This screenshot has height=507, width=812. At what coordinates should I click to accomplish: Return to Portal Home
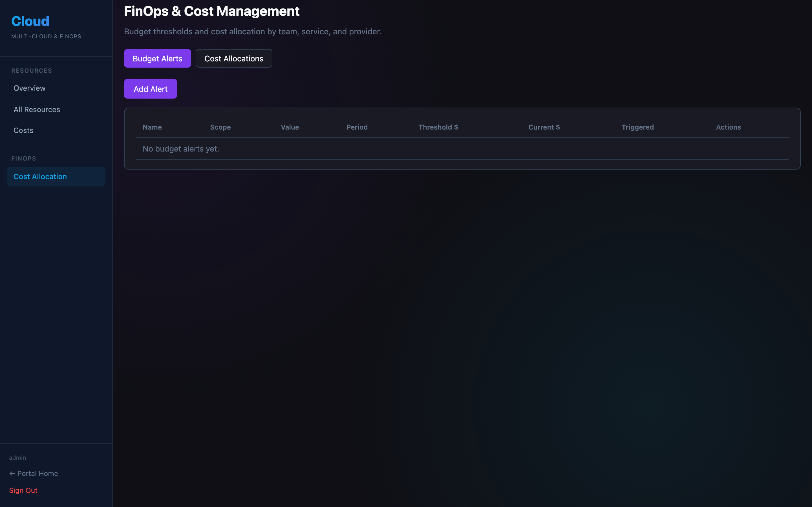click(x=34, y=473)
